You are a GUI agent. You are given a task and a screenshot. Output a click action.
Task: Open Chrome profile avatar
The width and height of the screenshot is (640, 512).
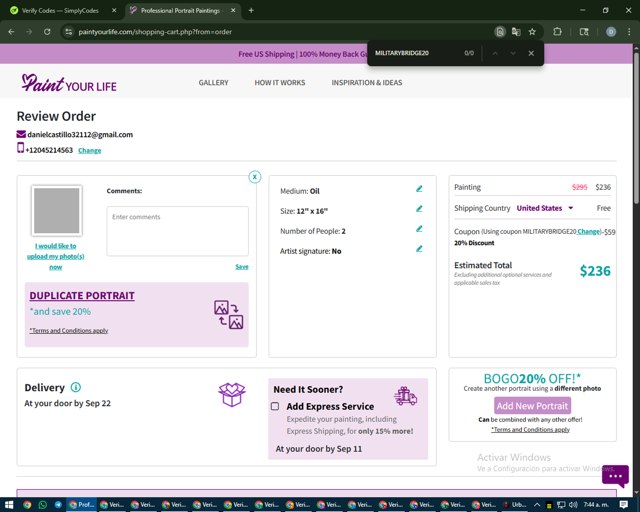point(611,31)
